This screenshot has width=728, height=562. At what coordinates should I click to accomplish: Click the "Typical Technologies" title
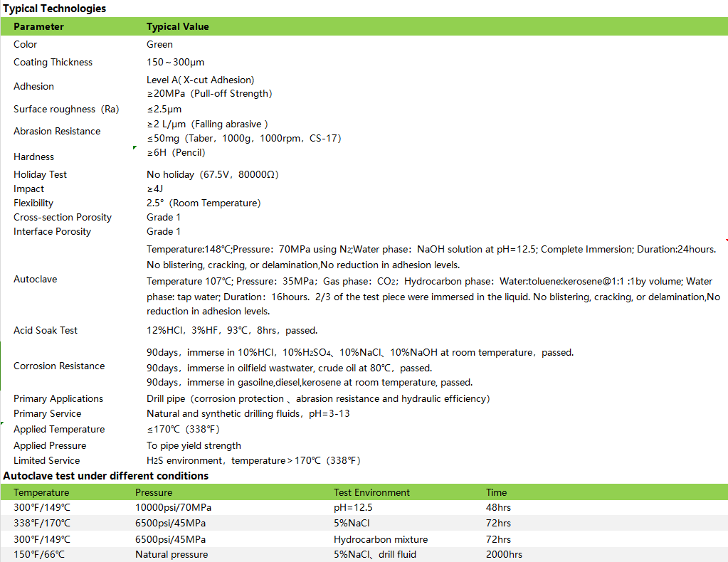55,9
